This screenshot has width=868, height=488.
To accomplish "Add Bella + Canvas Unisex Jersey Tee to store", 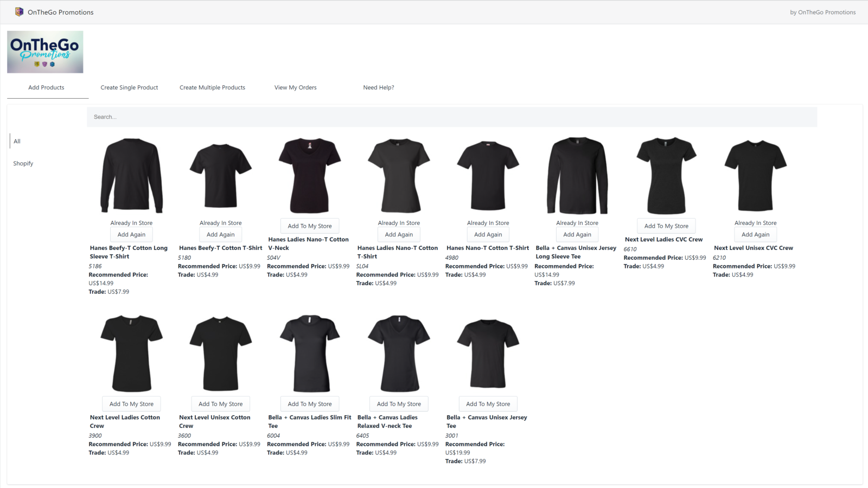I will (x=488, y=404).
